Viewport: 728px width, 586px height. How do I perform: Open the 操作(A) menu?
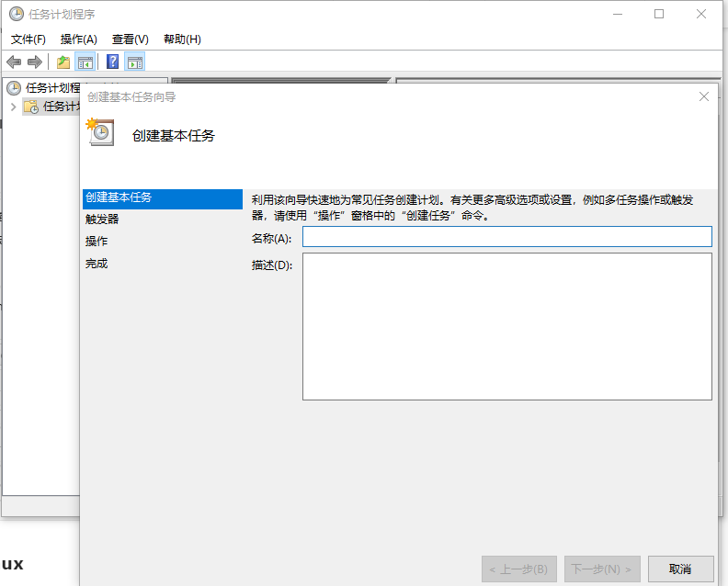pos(79,39)
